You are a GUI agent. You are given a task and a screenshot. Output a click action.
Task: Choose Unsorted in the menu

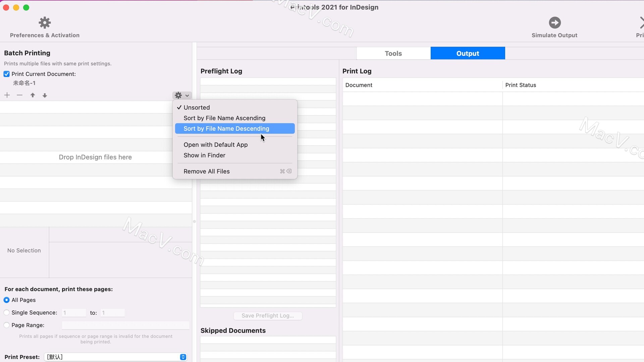coord(235,108)
